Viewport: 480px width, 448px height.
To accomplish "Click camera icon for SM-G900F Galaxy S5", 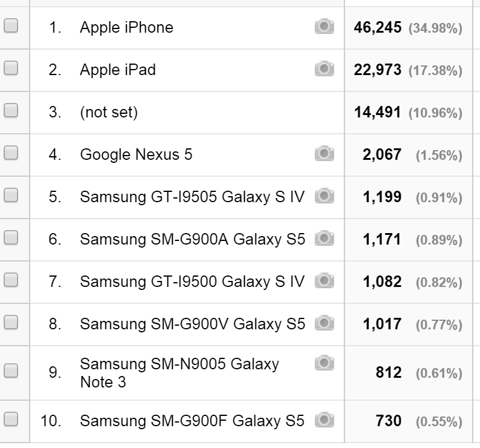I will [x=324, y=420].
